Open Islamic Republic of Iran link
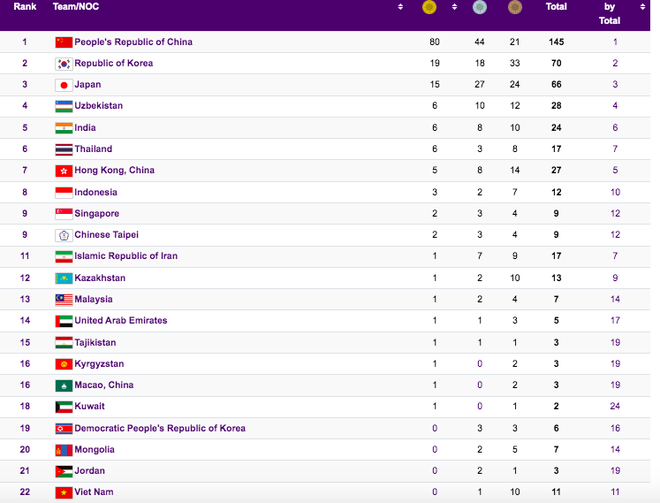660x503 pixels. point(126,256)
